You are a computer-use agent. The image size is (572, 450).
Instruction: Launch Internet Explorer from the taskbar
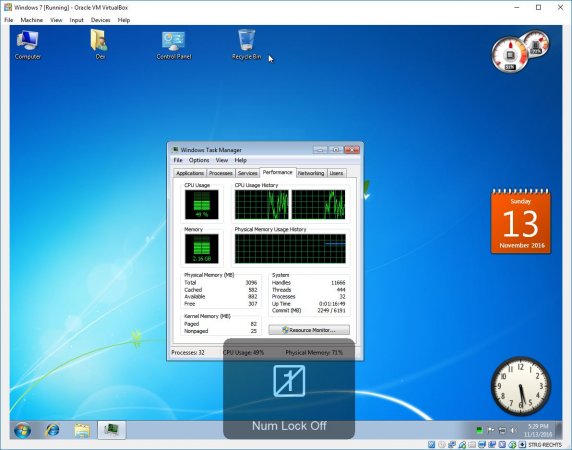click(x=52, y=430)
